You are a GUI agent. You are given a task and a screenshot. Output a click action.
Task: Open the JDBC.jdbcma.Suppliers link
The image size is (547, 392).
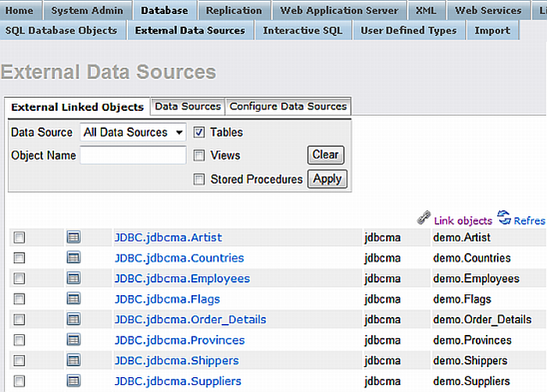coord(177,381)
